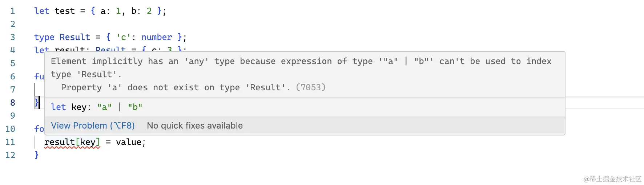
Task: Click the "No quick fixes available" text
Action: click(195, 126)
